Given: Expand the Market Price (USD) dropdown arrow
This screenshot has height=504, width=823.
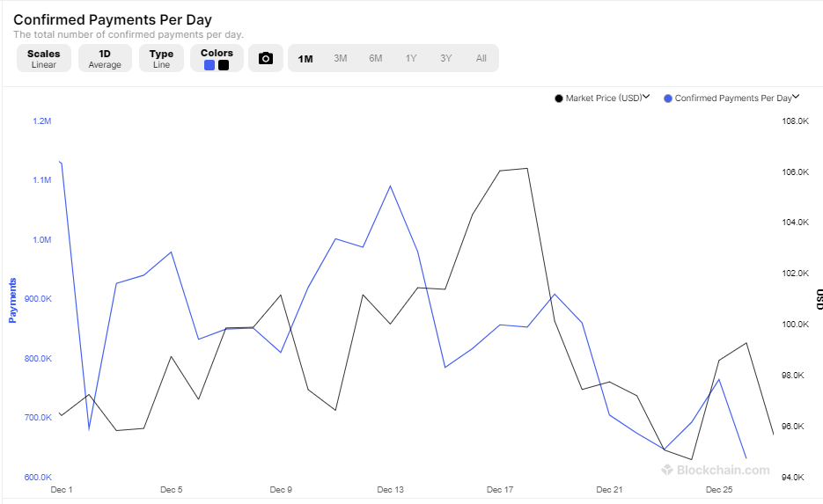Looking at the screenshot, I should [646, 98].
